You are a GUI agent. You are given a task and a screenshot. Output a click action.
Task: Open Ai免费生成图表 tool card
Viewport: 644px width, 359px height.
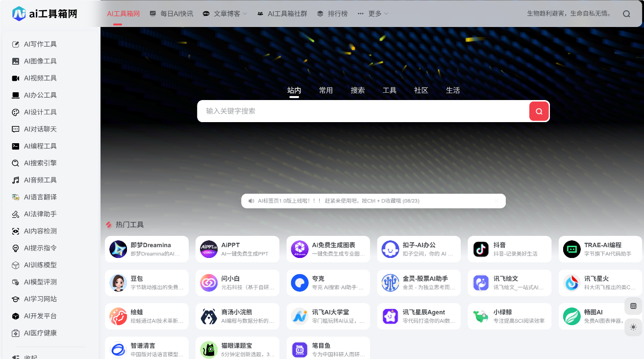pyautogui.click(x=328, y=249)
